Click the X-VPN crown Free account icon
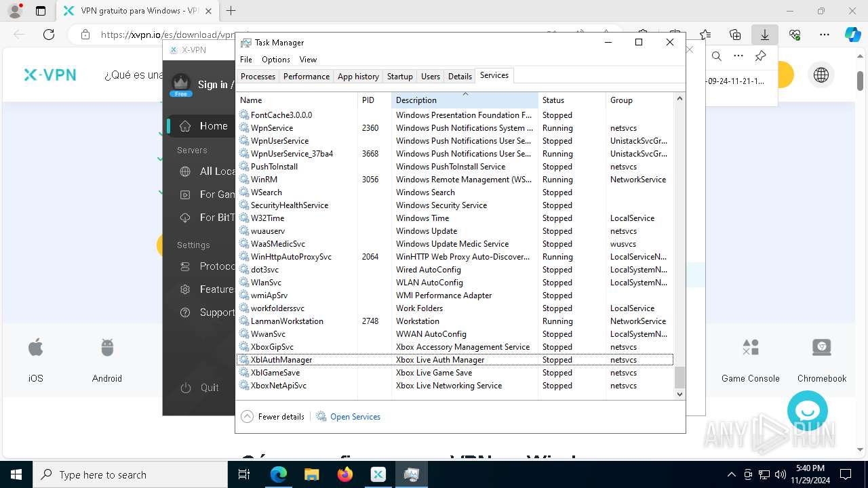The width and height of the screenshot is (868, 488). (x=180, y=85)
